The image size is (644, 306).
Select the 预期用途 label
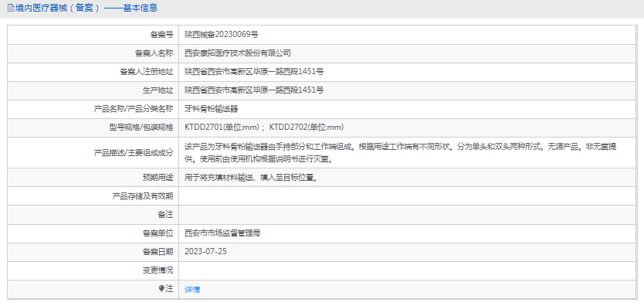point(158,178)
